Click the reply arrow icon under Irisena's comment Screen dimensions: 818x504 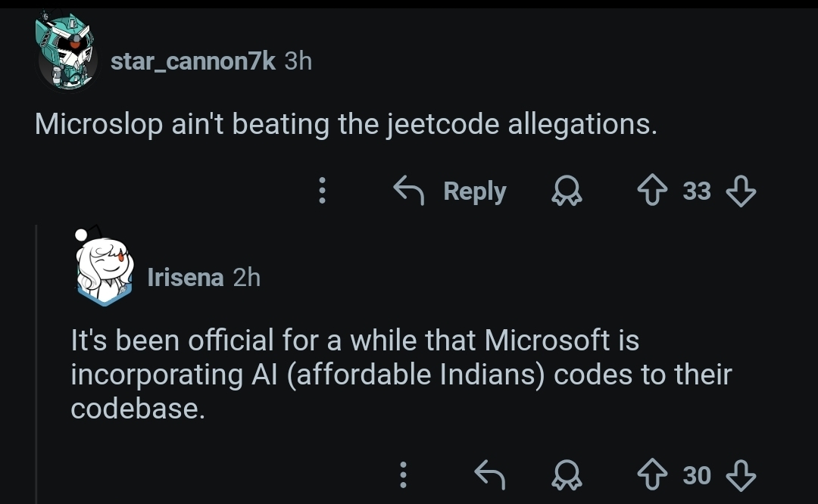489,474
